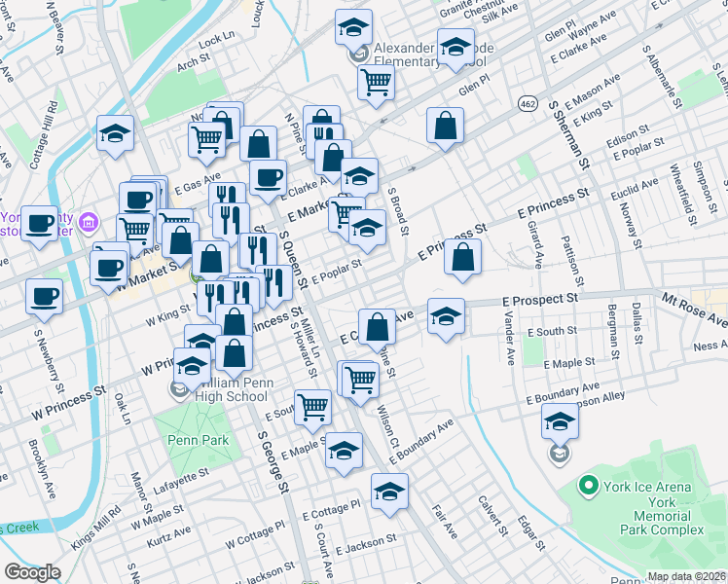Click the school marker near E Maple St
The height and width of the screenshot is (584, 728).
click(344, 454)
